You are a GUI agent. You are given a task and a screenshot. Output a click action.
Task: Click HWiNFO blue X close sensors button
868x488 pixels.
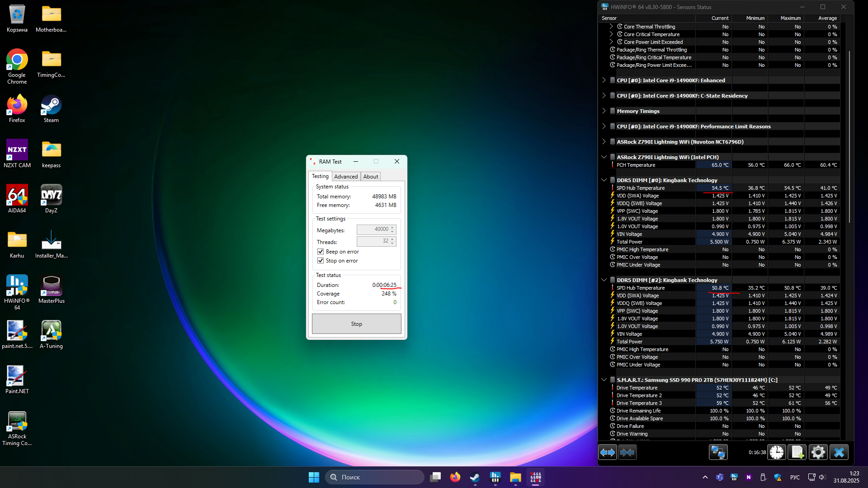[x=839, y=452]
